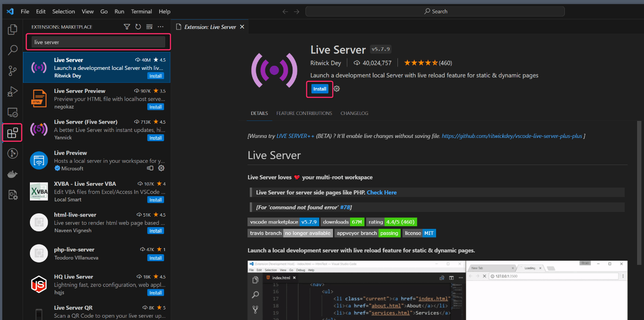The height and width of the screenshot is (320, 644).
Task: Install php-live-server extension
Action: coord(155,258)
